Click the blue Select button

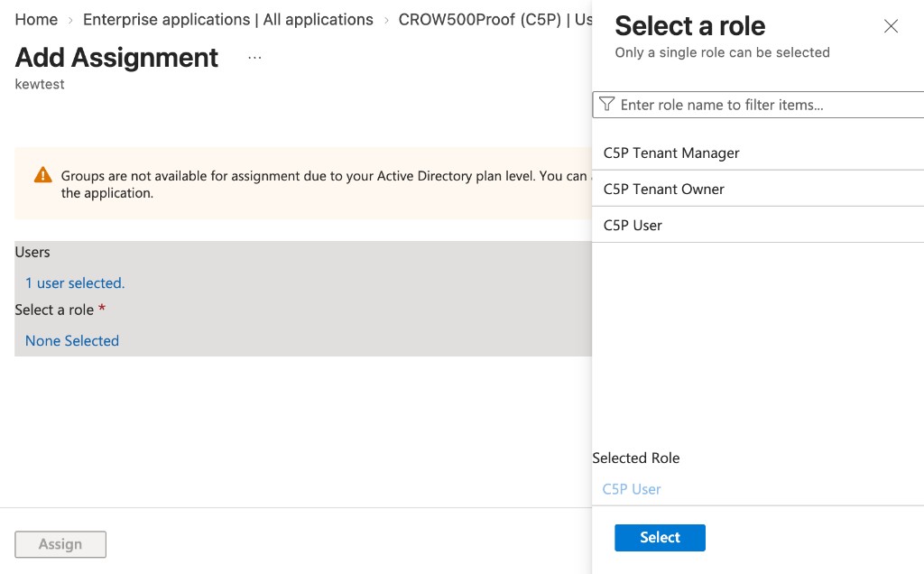[660, 538]
